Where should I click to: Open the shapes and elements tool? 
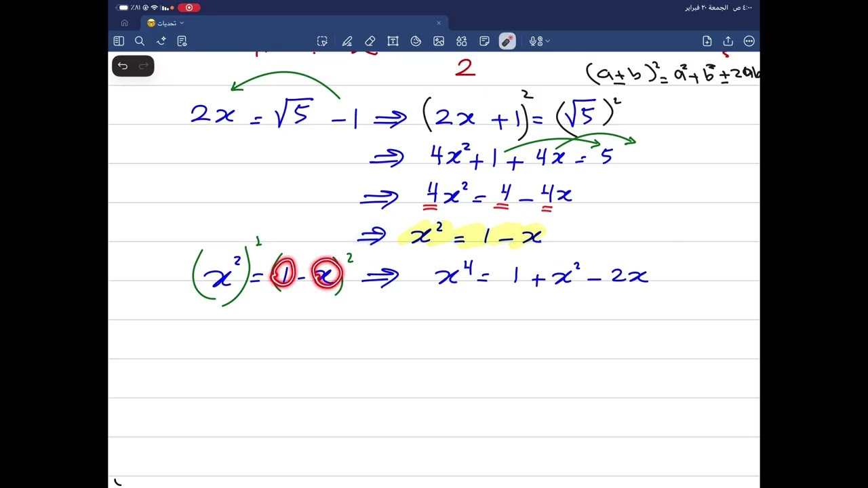[462, 41]
